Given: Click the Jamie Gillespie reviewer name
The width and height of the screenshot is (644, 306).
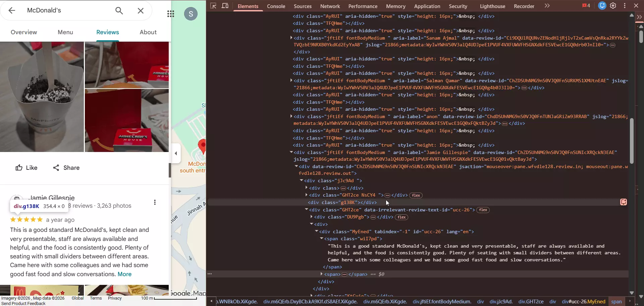Looking at the screenshot, I should pos(52,198).
